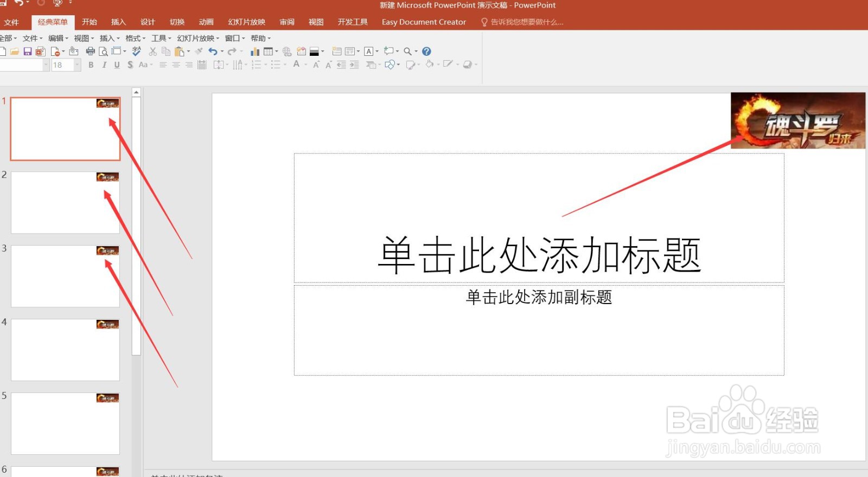
Task: Insert a chart with the bar chart icon
Action: [x=254, y=51]
